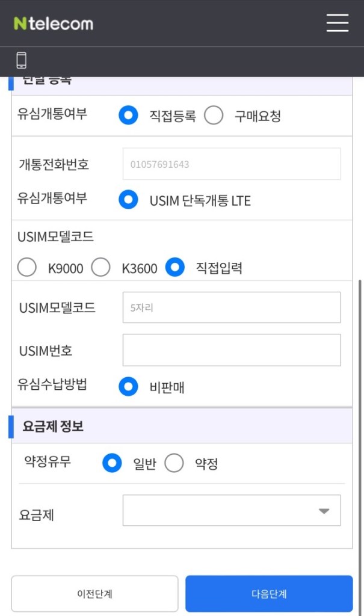Pick the K9000 USIM model
The width and height of the screenshot is (364, 616).
pos(27,268)
